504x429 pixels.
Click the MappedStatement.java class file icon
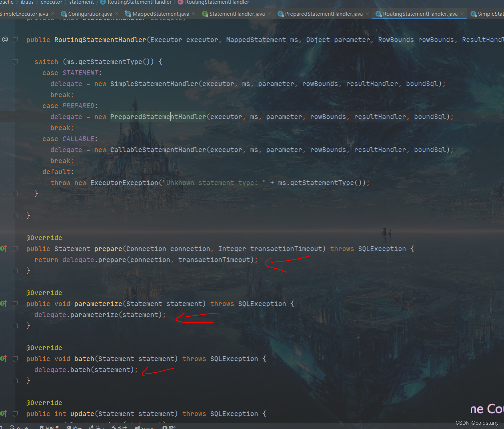pos(128,14)
